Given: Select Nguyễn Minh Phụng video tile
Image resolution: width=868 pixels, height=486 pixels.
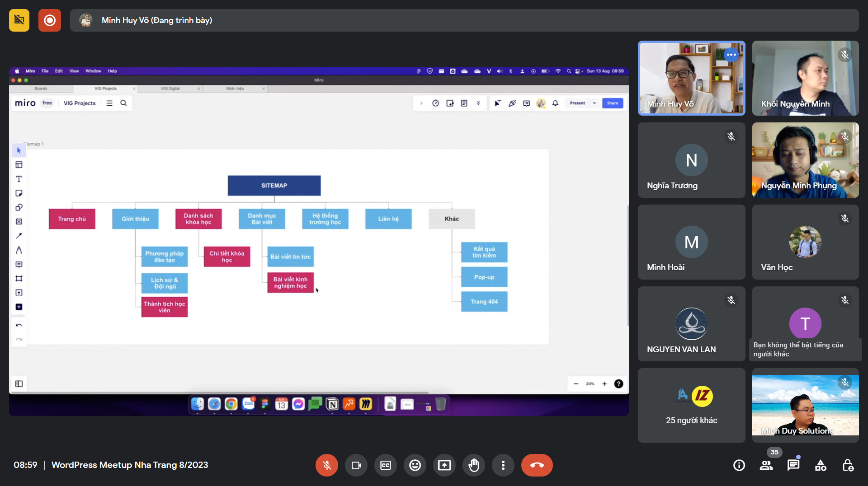Looking at the screenshot, I should [805, 160].
